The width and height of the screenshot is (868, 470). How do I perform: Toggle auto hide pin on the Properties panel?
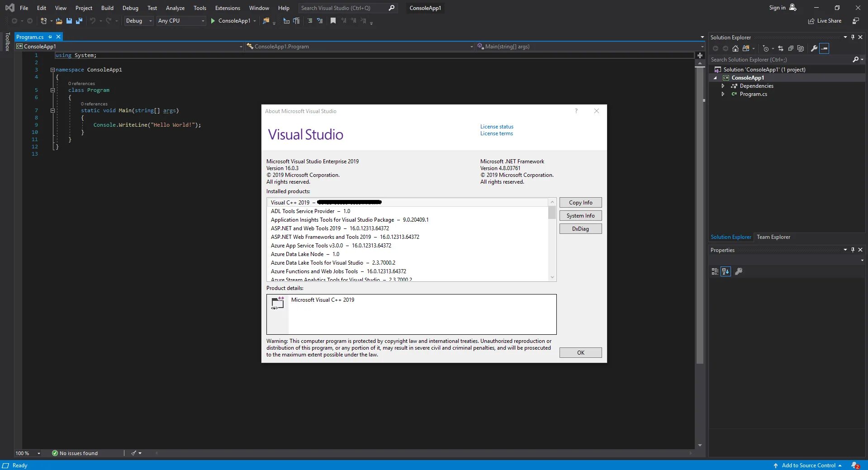pyautogui.click(x=853, y=250)
